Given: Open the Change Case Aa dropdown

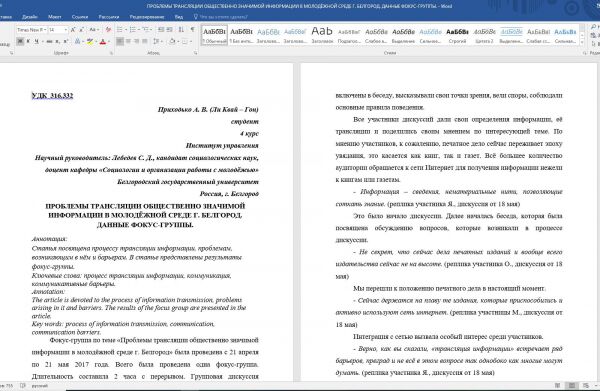Looking at the screenshot, I should [94, 29].
